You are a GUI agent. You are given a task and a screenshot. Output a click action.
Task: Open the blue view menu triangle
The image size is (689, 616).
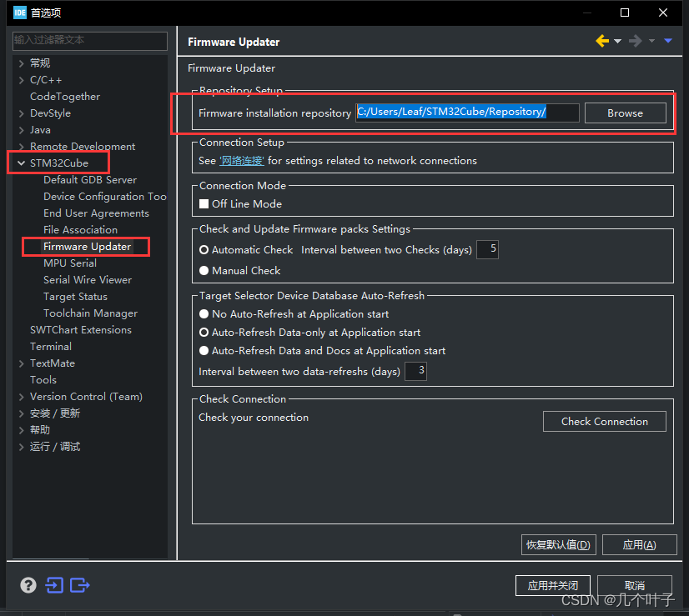(668, 41)
